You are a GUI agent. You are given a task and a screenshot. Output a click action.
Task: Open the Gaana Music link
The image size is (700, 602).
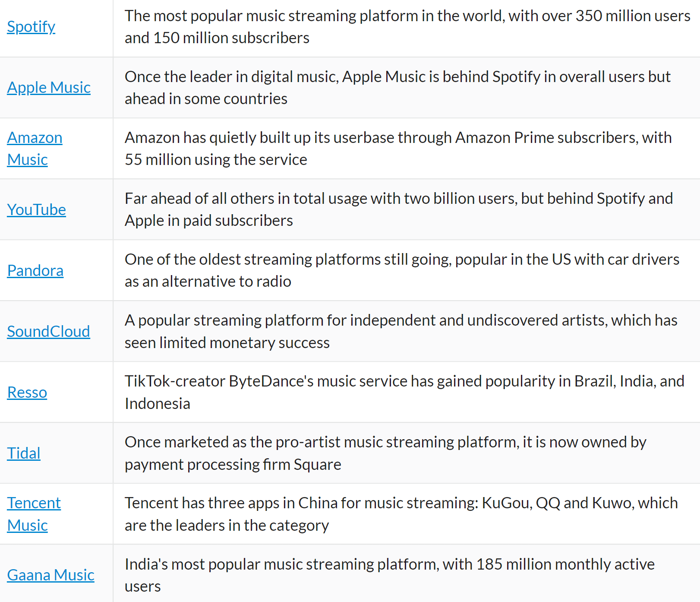pos(51,575)
